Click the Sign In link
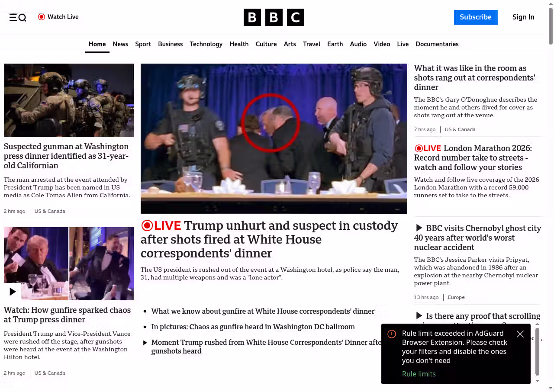The height and width of the screenshot is (392, 554). tap(523, 17)
